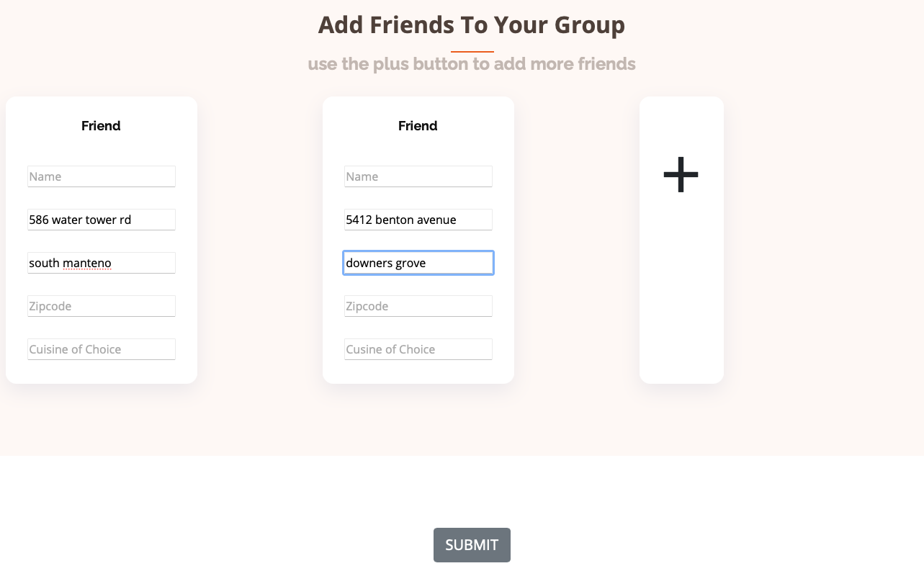Click the plus icon to add a friend
Screen dimensions: 924x571
pos(681,174)
